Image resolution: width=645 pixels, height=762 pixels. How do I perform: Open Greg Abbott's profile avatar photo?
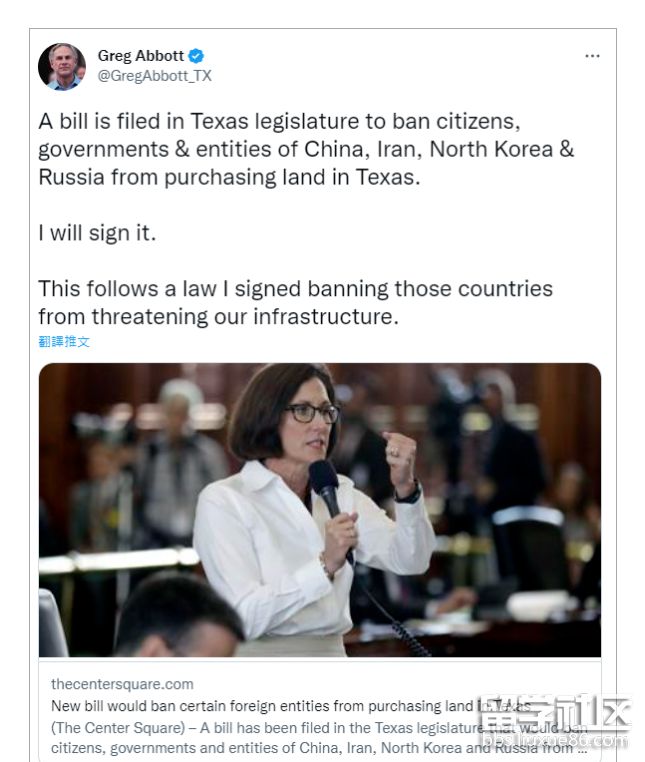pyautogui.click(x=62, y=67)
